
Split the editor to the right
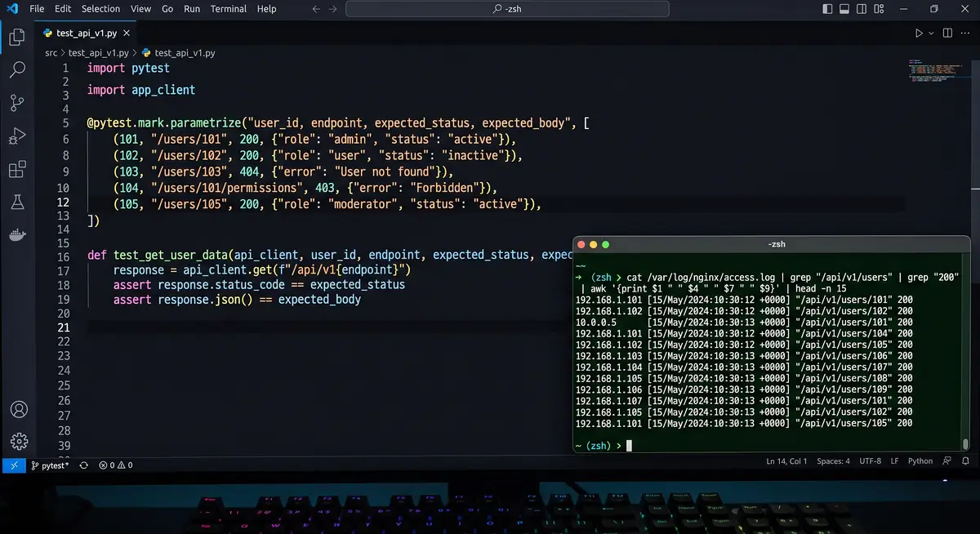[x=947, y=33]
